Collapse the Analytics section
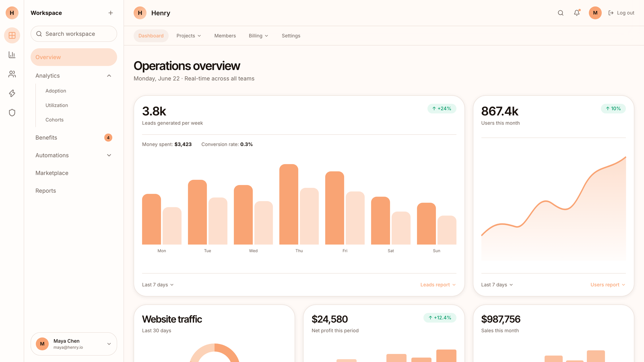This screenshot has width=644, height=362. pyautogui.click(x=74, y=76)
